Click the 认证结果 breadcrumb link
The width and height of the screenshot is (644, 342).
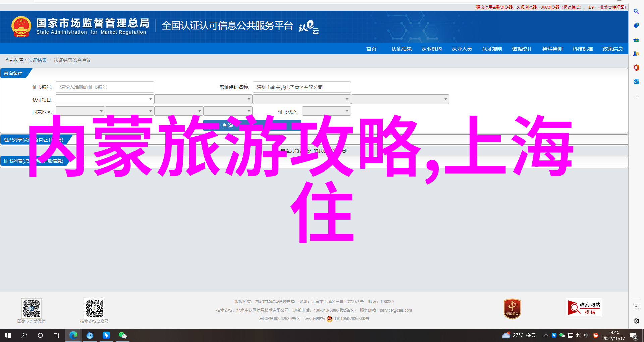click(37, 60)
